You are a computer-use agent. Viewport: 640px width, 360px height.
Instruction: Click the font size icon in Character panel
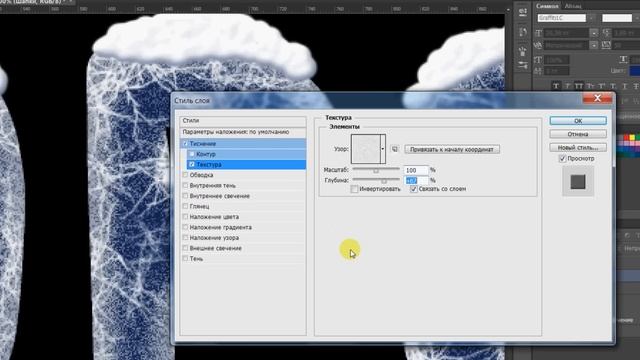point(539,33)
